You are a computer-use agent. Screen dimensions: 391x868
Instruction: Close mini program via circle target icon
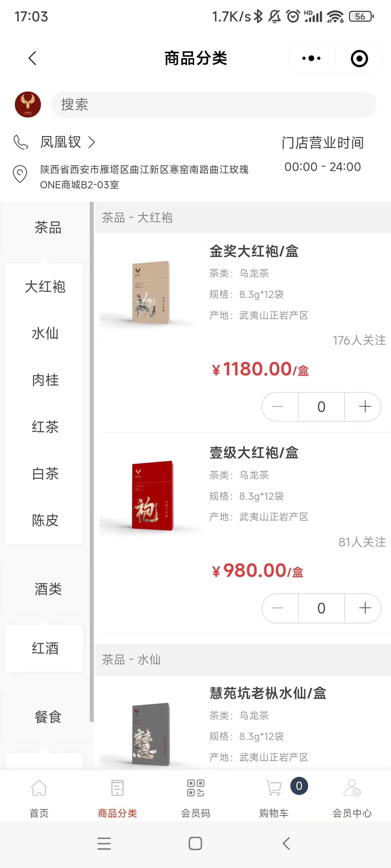pyautogui.click(x=359, y=58)
